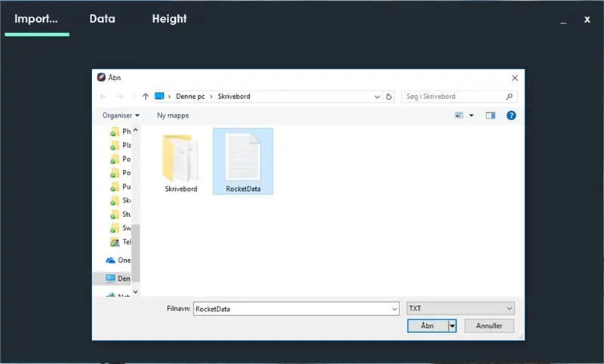604x364 pixels.
Task: Toggle the preview pane
Action: (x=490, y=116)
